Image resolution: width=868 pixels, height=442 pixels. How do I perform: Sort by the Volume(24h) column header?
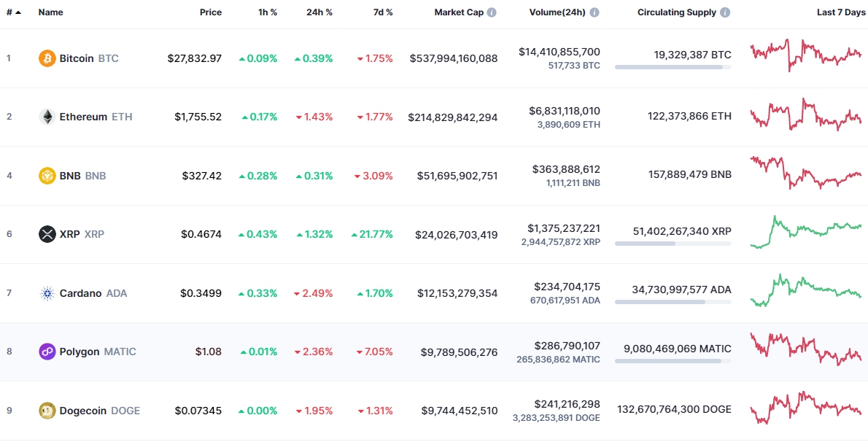557,12
